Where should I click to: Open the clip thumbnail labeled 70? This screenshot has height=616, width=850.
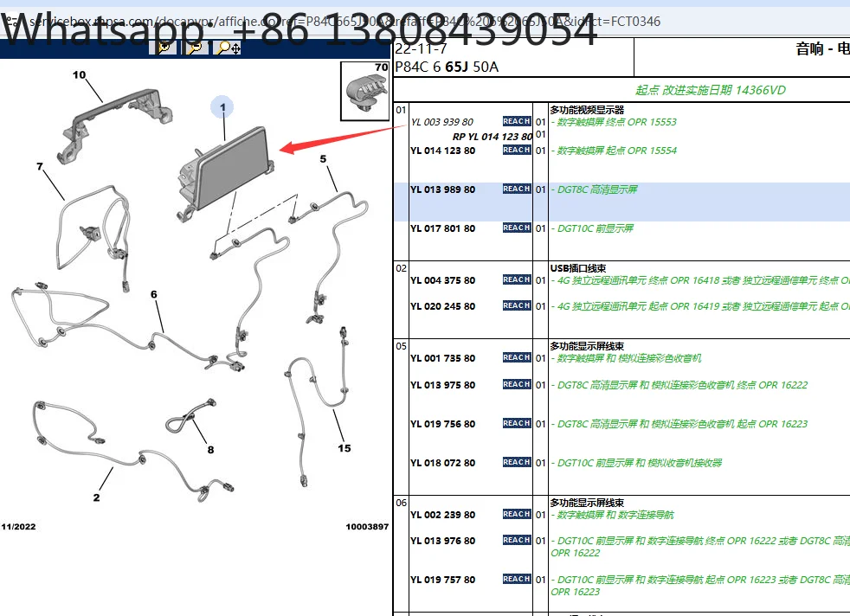pyautogui.click(x=364, y=91)
